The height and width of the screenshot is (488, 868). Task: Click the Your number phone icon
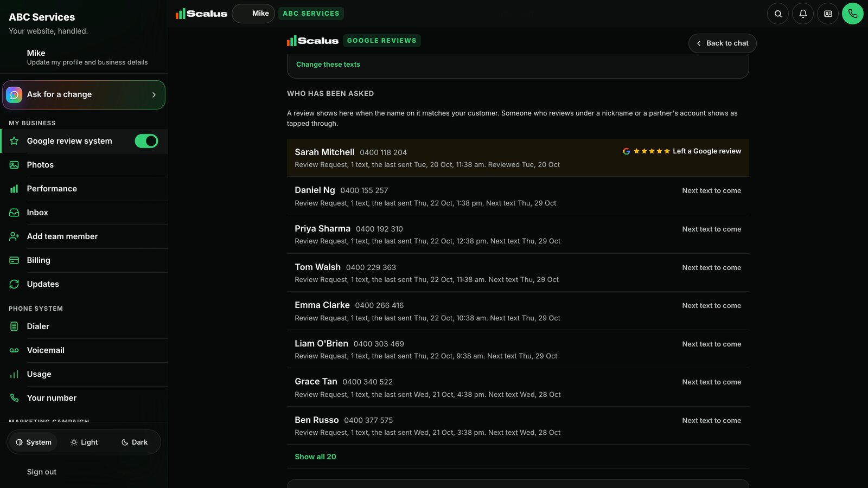point(14,398)
